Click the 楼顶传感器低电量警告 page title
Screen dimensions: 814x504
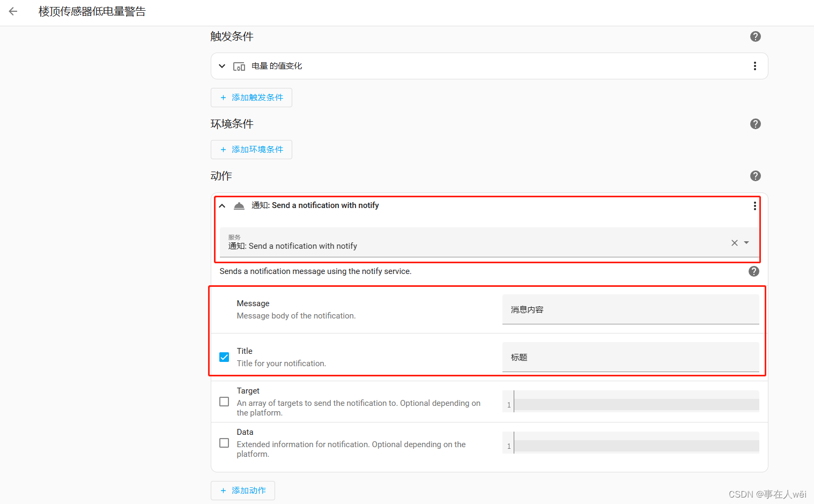pos(92,11)
